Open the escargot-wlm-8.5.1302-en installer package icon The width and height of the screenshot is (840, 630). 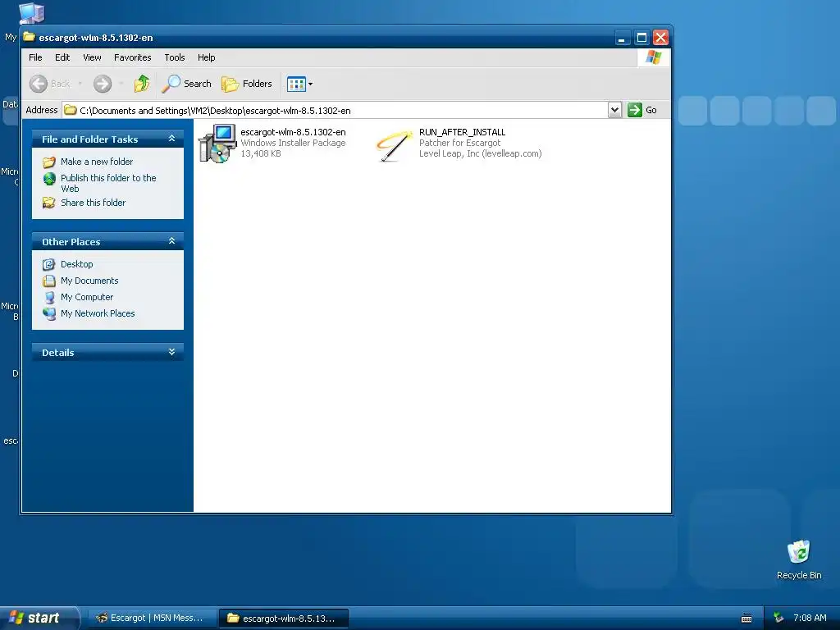tap(217, 143)
